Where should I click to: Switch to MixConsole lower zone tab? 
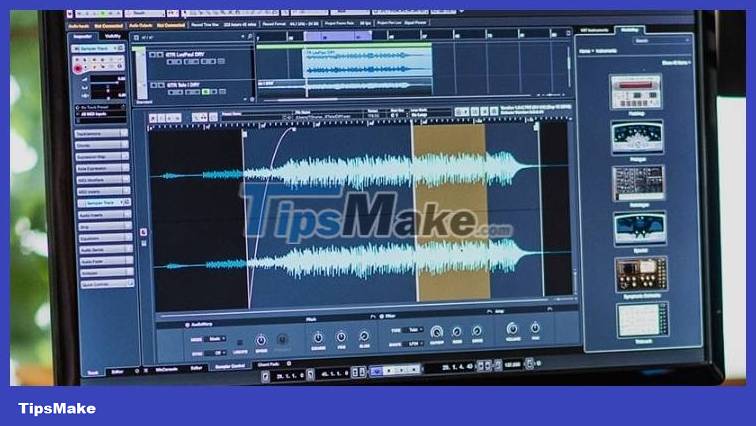[x=167, y=370]
